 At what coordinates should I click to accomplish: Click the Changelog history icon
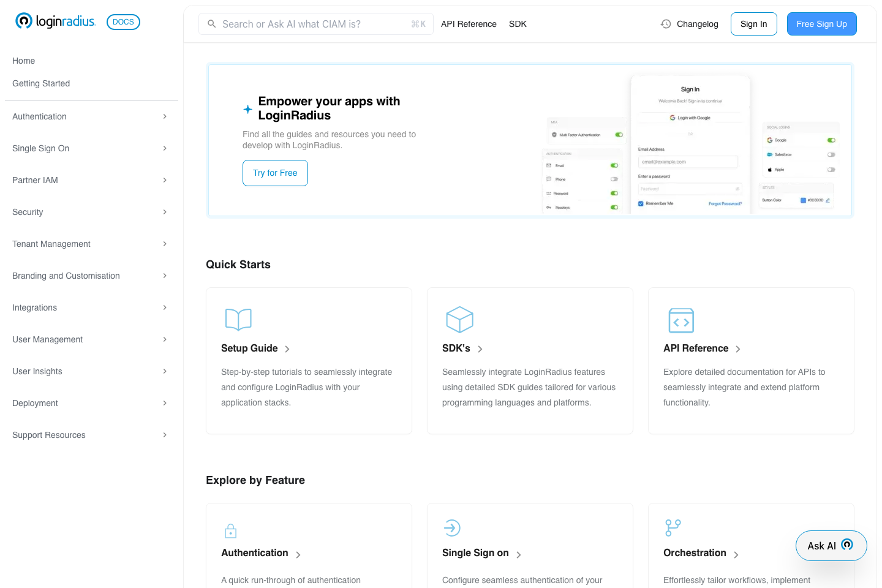pos(665,24)
